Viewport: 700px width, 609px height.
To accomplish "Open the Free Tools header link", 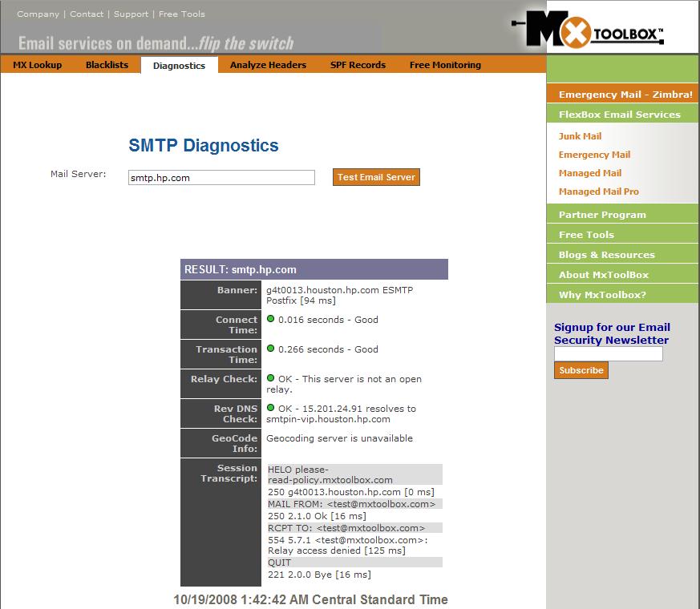I will [x=182, y=14].
